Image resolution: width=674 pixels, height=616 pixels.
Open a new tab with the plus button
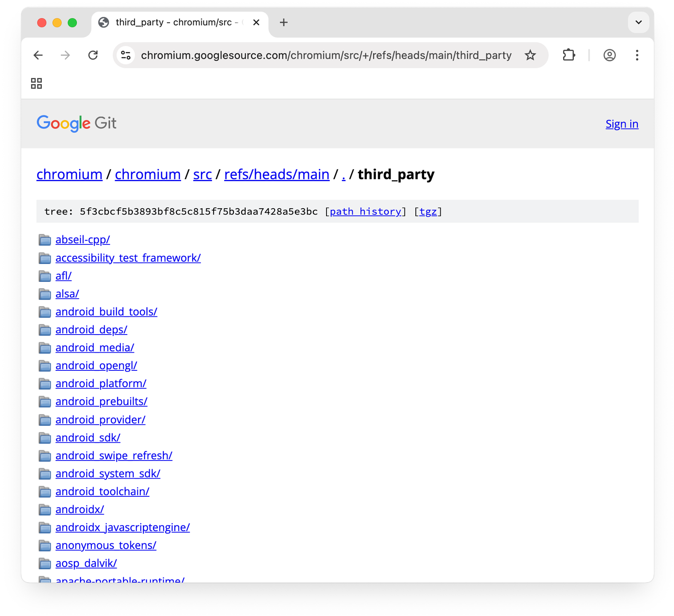pyautogui.click(x=284, y=22)
